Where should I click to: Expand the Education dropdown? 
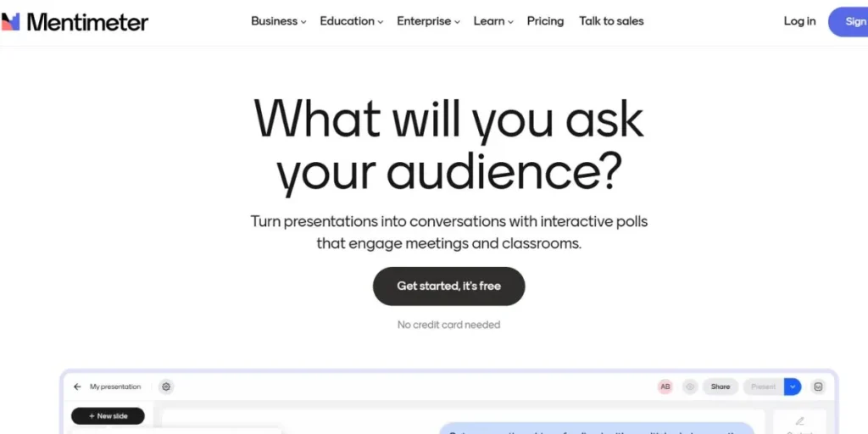pyautogui.click(x=351, y=21)
